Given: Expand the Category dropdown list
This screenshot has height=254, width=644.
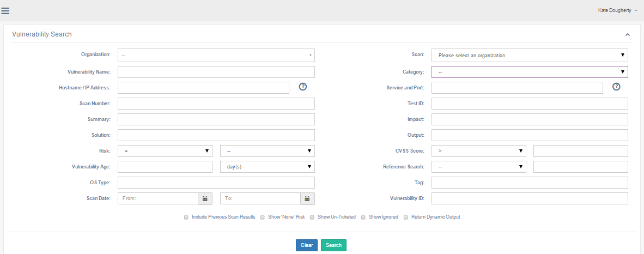Looking at the screenshot, I should (529, 72).
